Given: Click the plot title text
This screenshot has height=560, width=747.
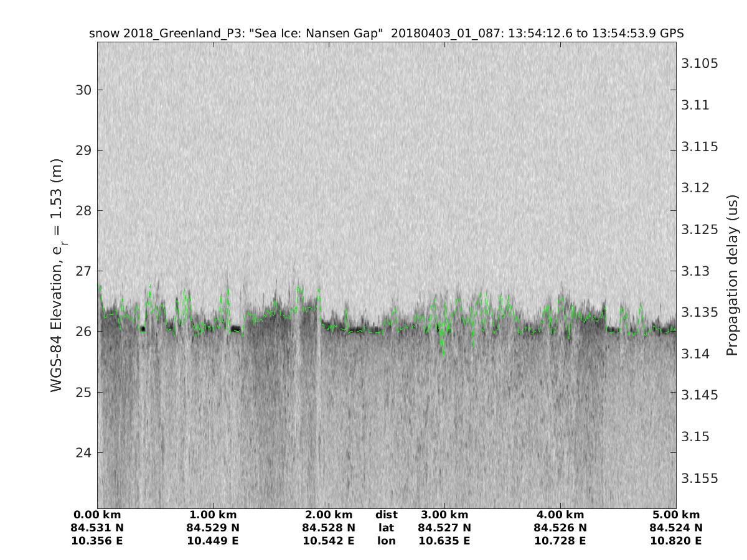Looking at the screenshot, I should [x=387, y=34].
